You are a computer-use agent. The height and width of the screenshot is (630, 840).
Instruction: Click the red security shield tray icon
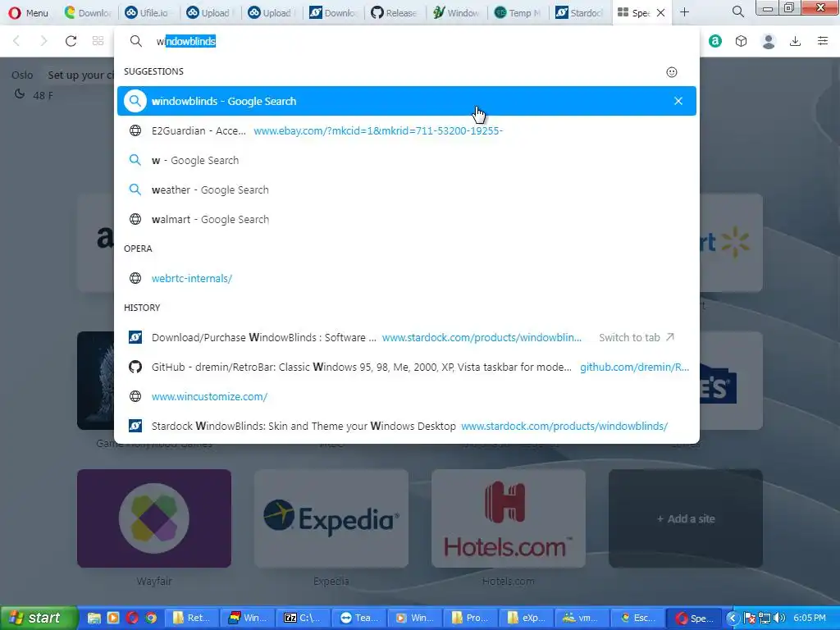click(x=750, y=618)
